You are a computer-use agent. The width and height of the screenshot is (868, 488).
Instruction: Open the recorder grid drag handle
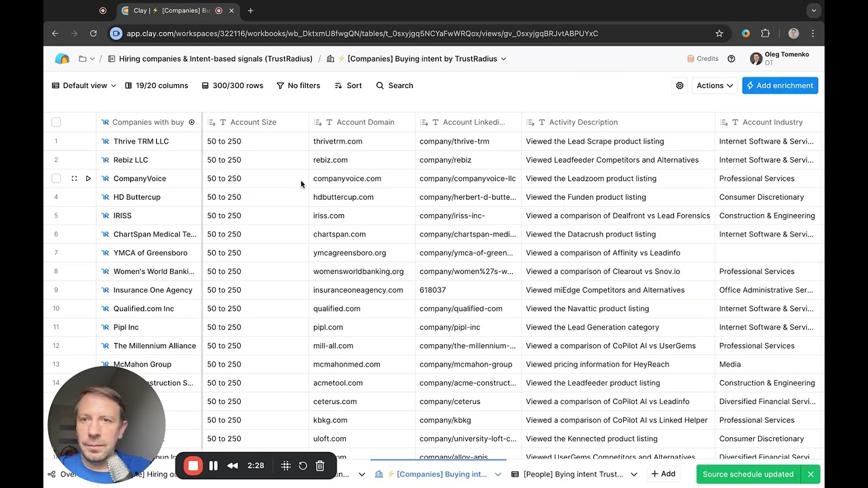286,466
